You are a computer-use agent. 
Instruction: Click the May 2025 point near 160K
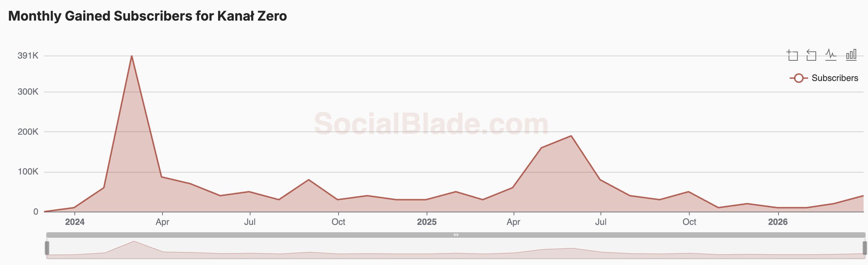[x=541, y=148]
